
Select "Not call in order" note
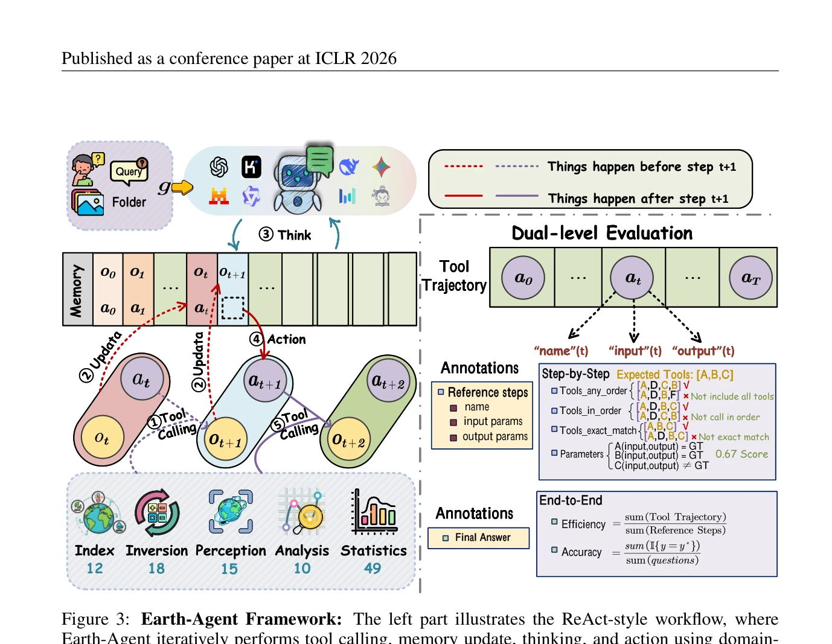coord(725,417)
